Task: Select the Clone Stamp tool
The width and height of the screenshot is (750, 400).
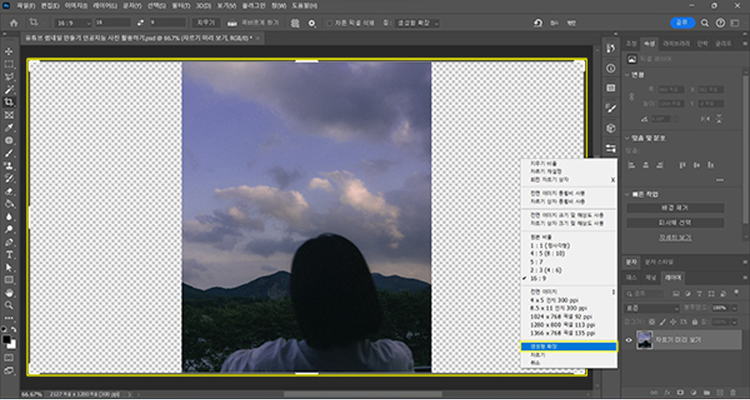Action: pyautogui.click(x=9, y=166)
